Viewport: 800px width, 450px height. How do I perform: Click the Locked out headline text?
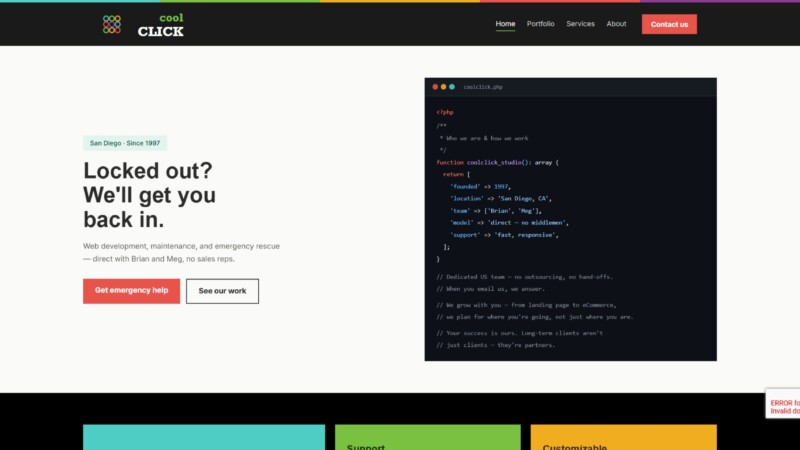(x=149, y=195)
